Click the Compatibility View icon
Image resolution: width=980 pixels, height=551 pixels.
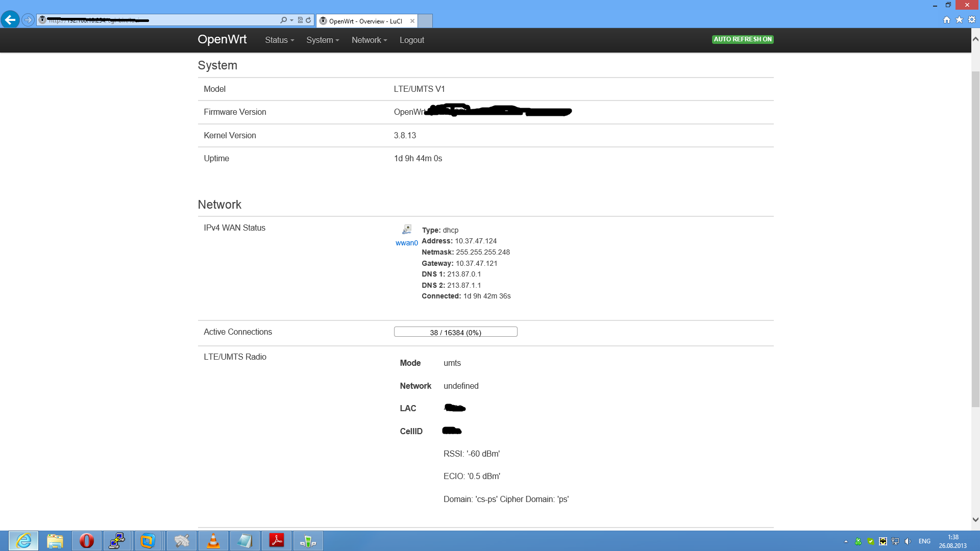[300, 20]
